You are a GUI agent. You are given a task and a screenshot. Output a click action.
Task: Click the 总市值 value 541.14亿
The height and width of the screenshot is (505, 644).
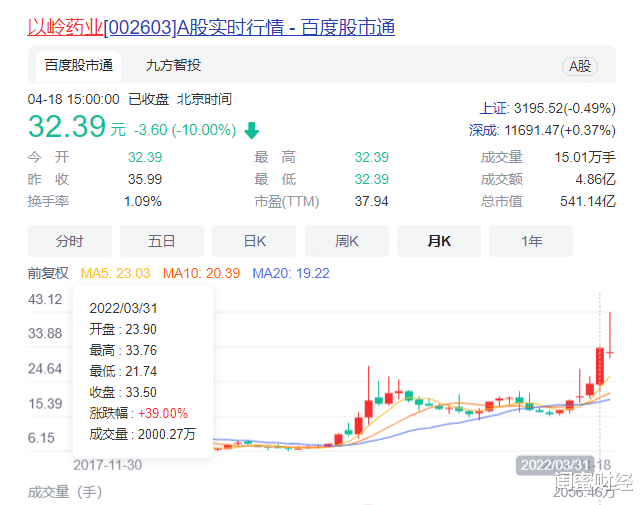588,202
